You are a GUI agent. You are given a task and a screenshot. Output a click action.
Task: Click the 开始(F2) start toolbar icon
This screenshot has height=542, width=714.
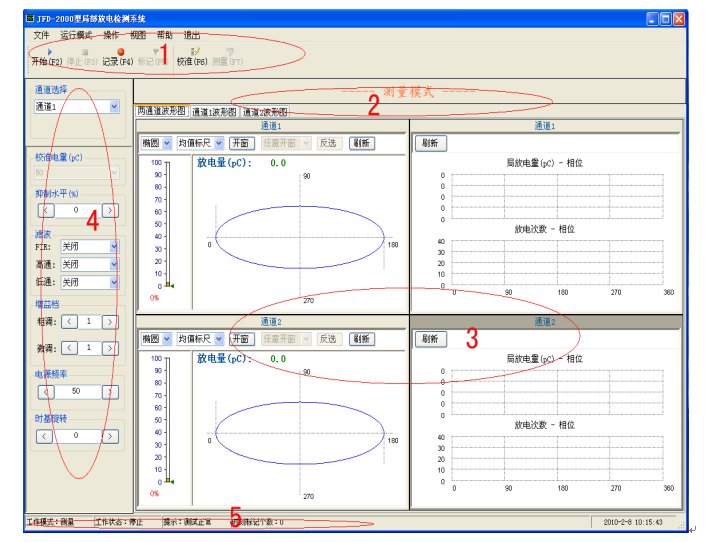[x=47, y=57]
